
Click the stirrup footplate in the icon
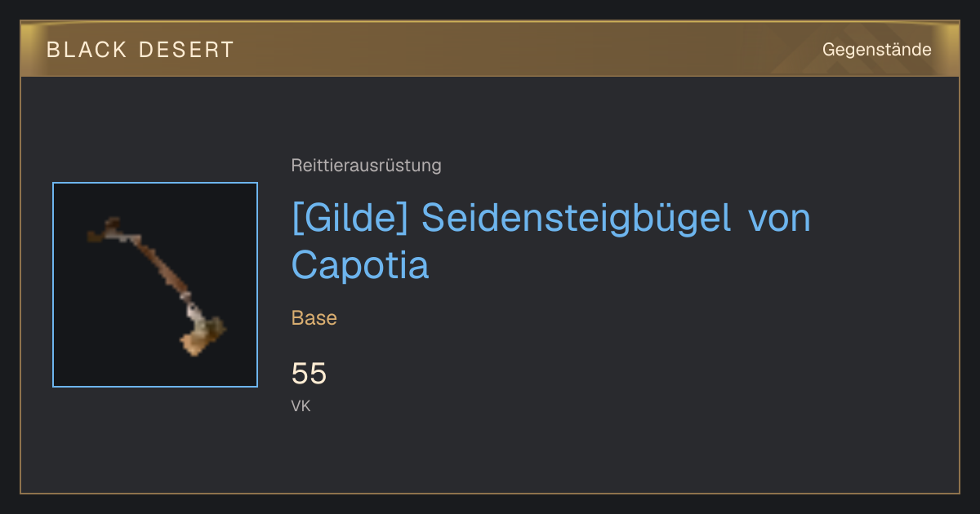coord(202,336)
